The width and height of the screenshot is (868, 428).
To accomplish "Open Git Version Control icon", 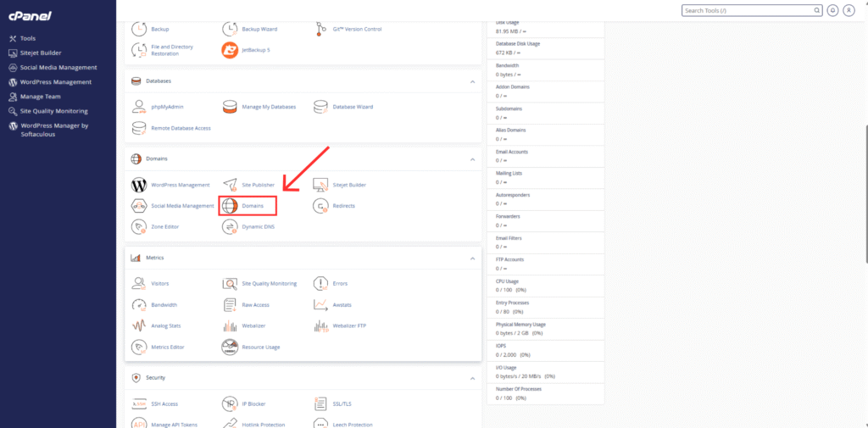I will tap(320, 29).
